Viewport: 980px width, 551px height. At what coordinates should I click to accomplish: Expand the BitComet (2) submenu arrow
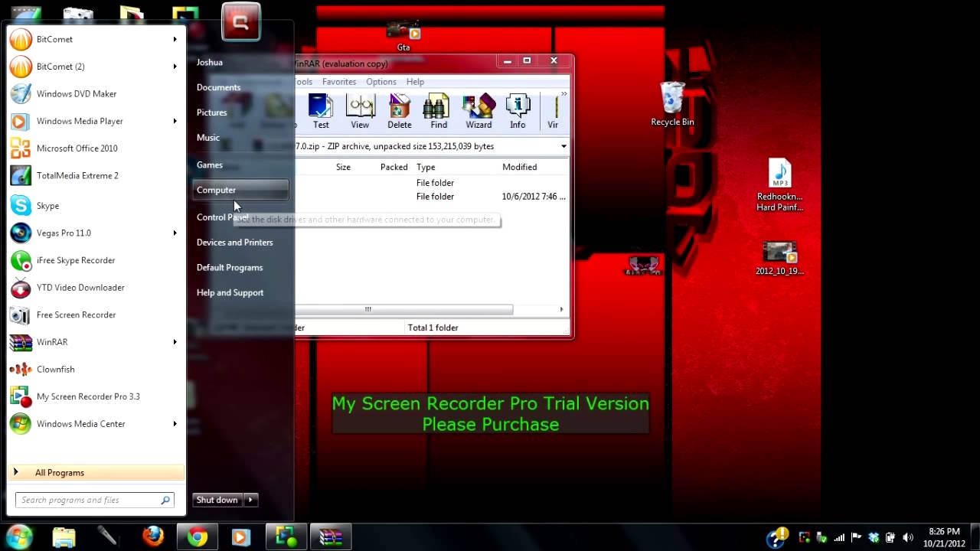175,67
